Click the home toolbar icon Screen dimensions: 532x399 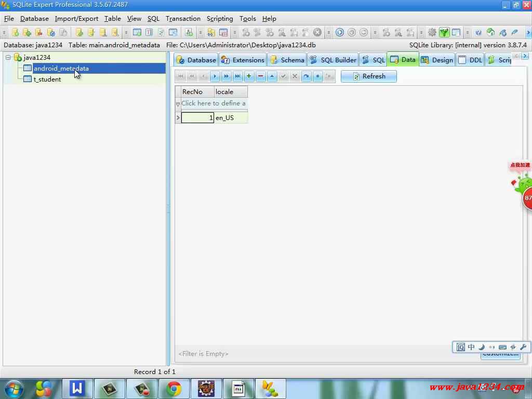tap(490, 33)
